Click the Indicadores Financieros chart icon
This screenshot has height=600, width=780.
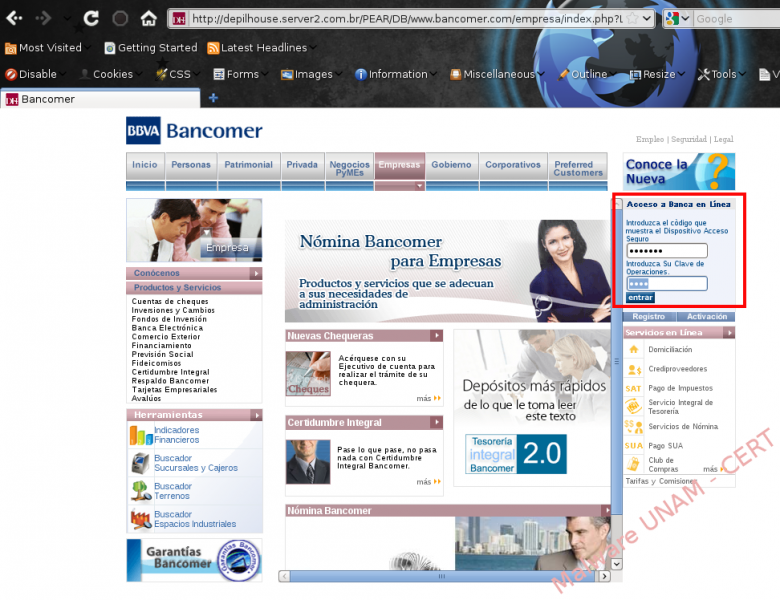click(141, 435)
